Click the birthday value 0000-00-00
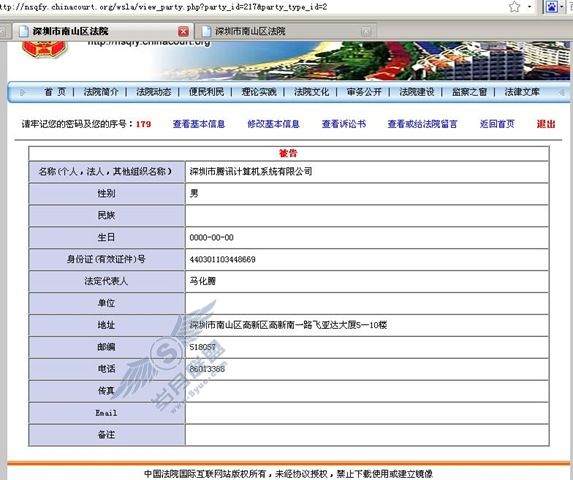573x480 pixels. point(211,237)
